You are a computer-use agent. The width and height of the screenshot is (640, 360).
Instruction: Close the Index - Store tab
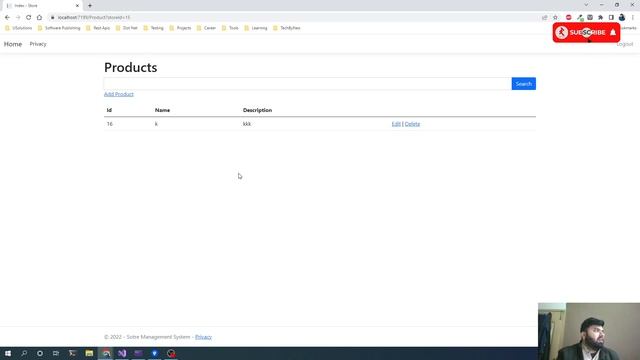[x=77, y=6]
